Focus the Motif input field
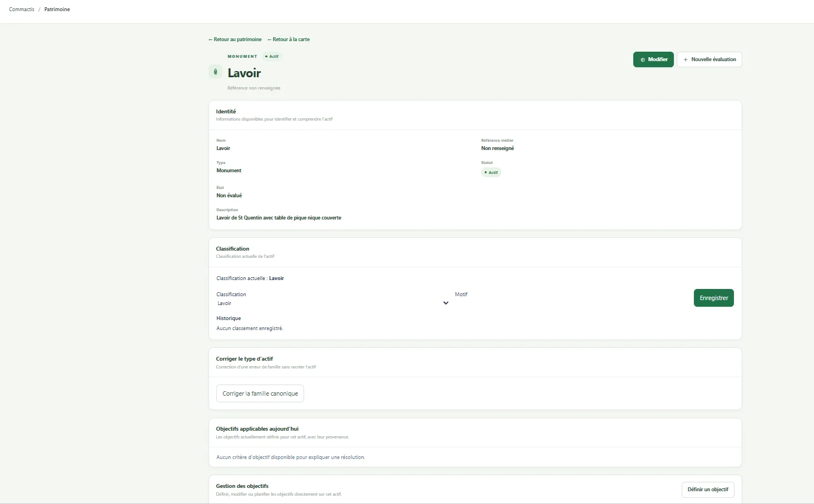814x504 pixels. [x=570, y=303]
